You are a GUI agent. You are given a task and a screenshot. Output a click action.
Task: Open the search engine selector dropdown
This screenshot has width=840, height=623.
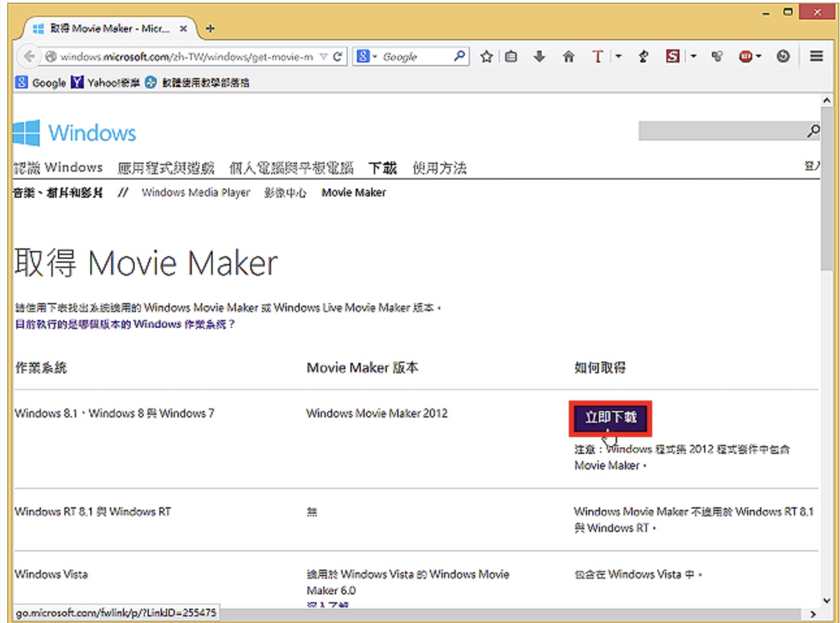coord(365,57)
